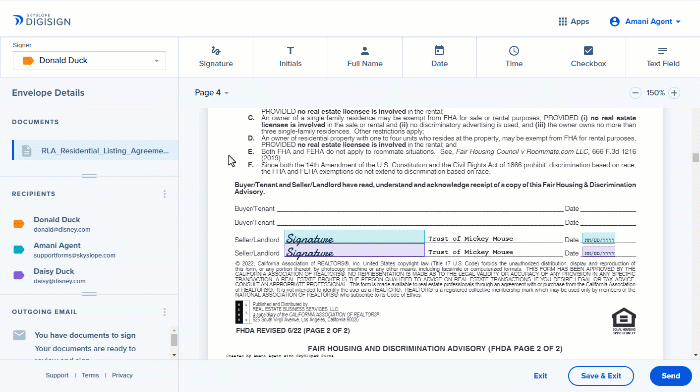Select recipient Daisy Duck
700x392 pixels.
59,275
